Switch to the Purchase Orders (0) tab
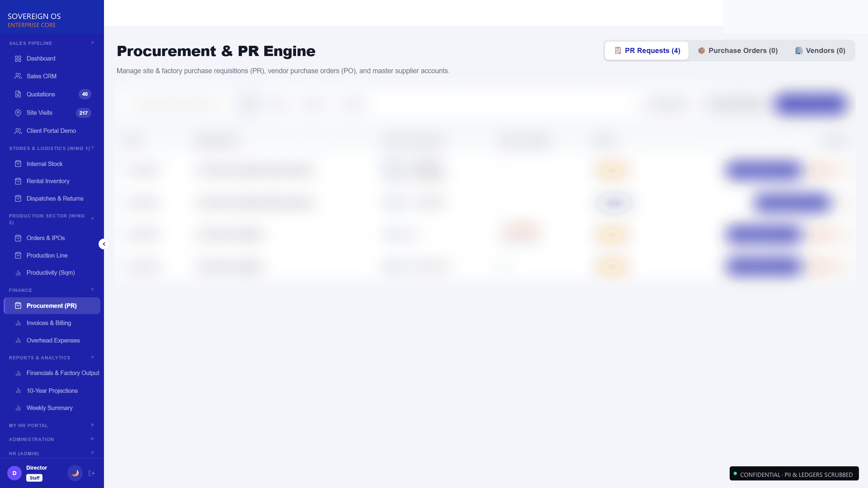This screenshot has width=868, height=488. pyautogui.click(x=737, y=51)
